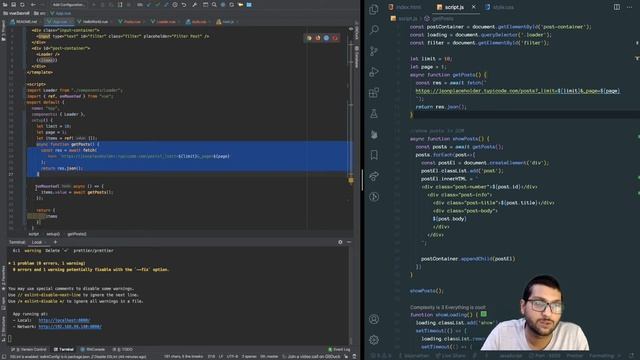The height and width of the screenshot is (360, 640).
Task: Open the Event Log
Action: (x=339, y=349)
